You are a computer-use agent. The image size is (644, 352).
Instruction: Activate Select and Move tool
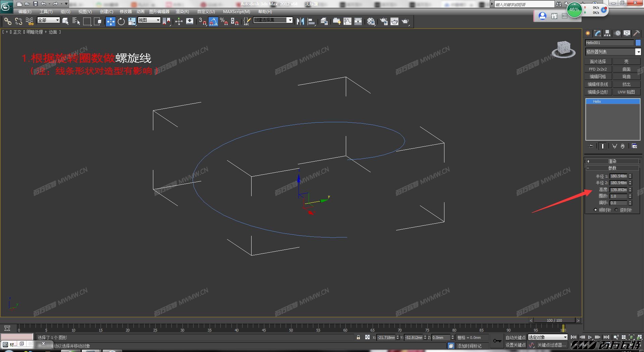click(110, 21)
